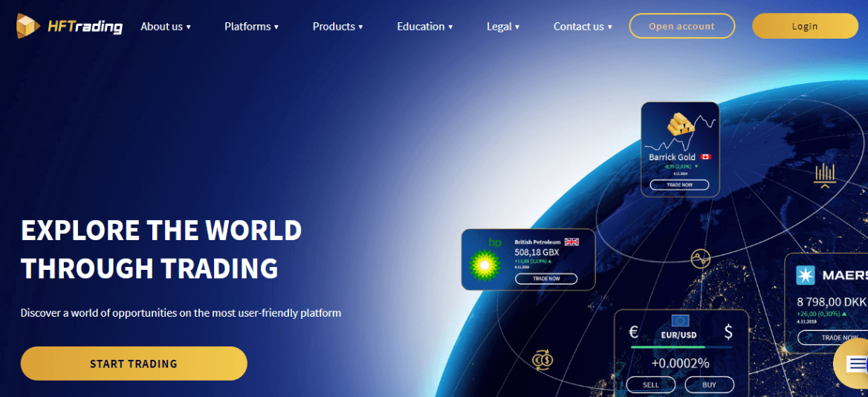This screenshot has width=868, height=397.
Task: Click the EU flag above EUR/USD
Action: pos(680,320)
